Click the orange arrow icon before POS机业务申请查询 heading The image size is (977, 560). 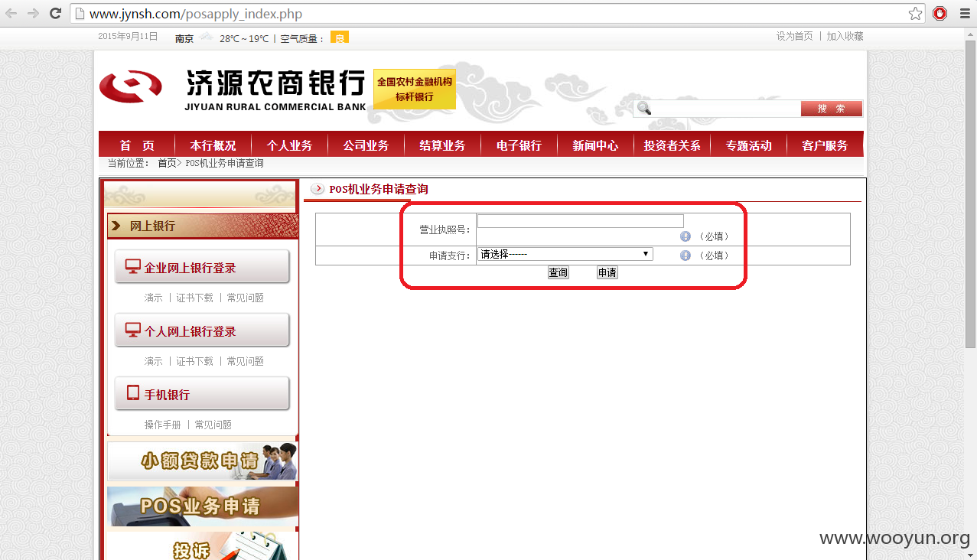click(317, 188)
